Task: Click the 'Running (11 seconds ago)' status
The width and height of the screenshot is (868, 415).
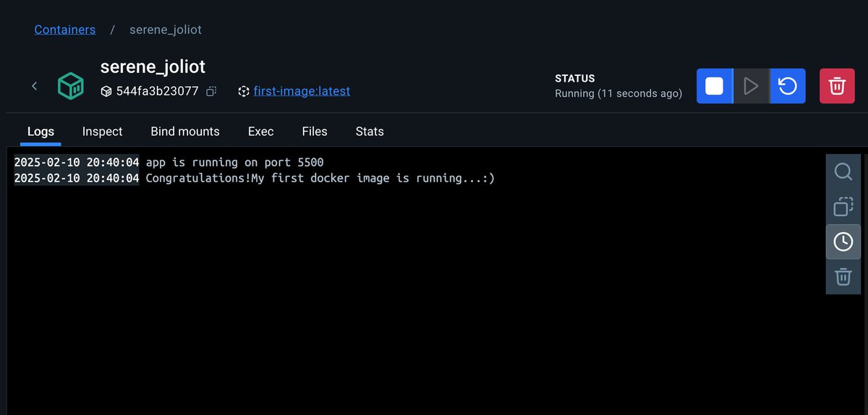Action: [x=618, y=93]
